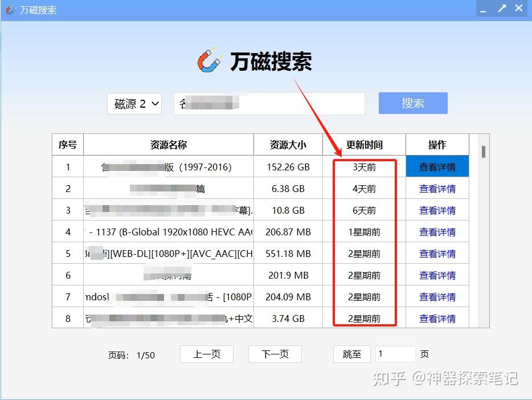The image size is (532, 400).
Task: Open 查看详情 for row 1
Action: [437, 166]
